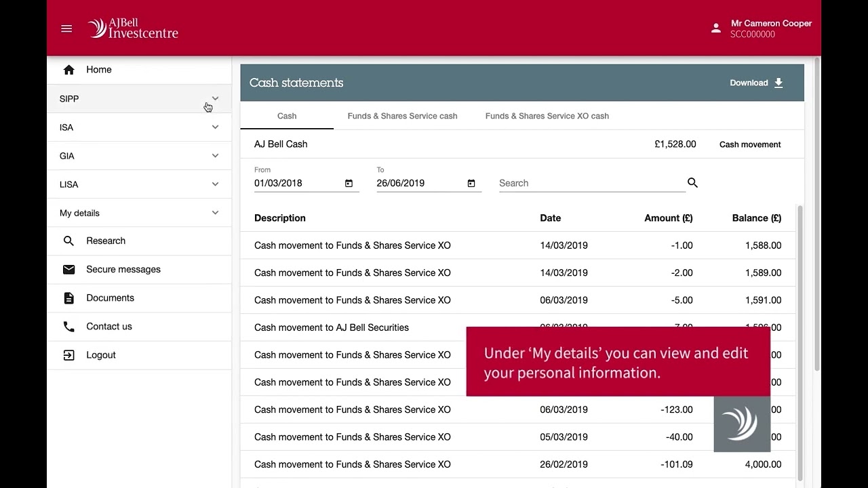Screen dimensions: 868x488
Task: Switch to the Cash tab
Action: [287, 116]
